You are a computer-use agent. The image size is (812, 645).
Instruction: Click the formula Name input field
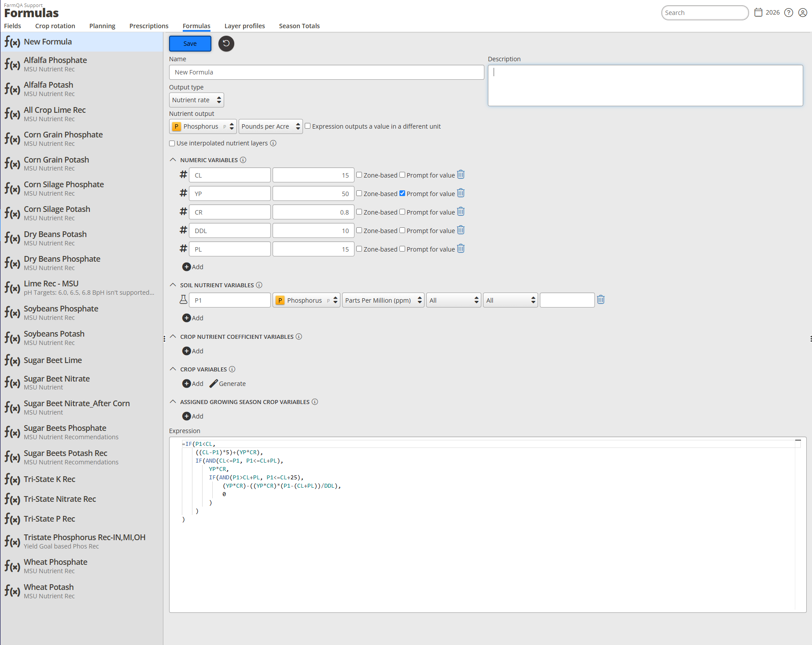pos(326,72)
